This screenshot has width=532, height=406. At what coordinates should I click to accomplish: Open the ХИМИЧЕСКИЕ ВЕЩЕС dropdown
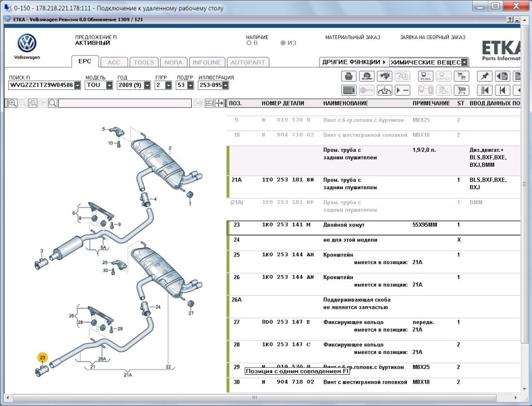point(464,62)
